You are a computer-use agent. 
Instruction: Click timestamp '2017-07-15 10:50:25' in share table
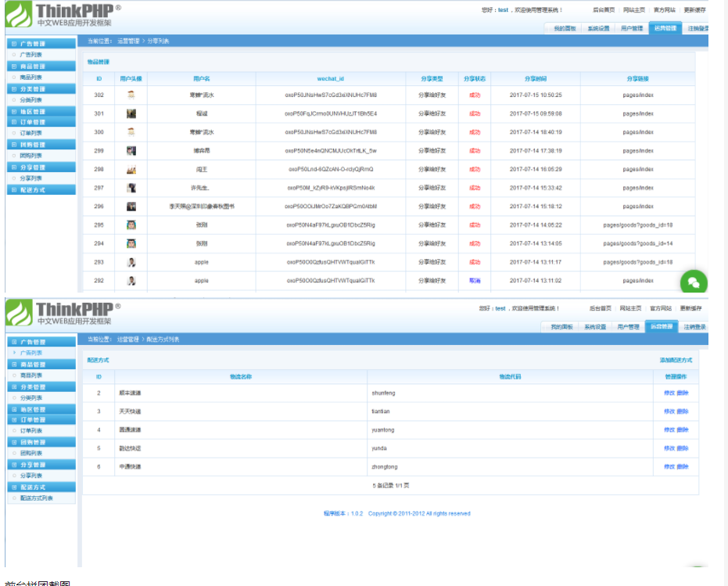(x=536, y=95)
